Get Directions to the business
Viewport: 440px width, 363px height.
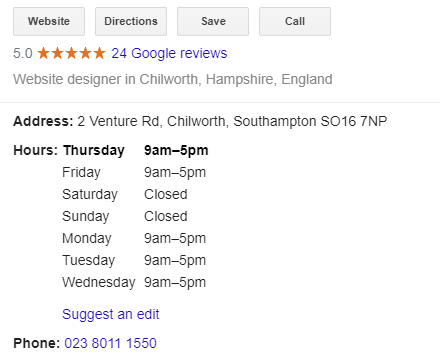[131, 21]
